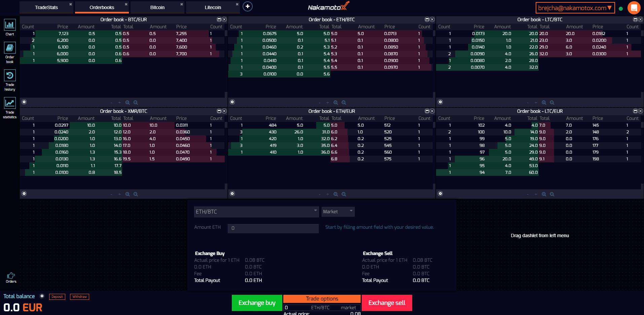This screenshot has width=644, height=315.
Task: Select the 7,123 bid row in BTC/EUR
Action: (x=71, y=34)
